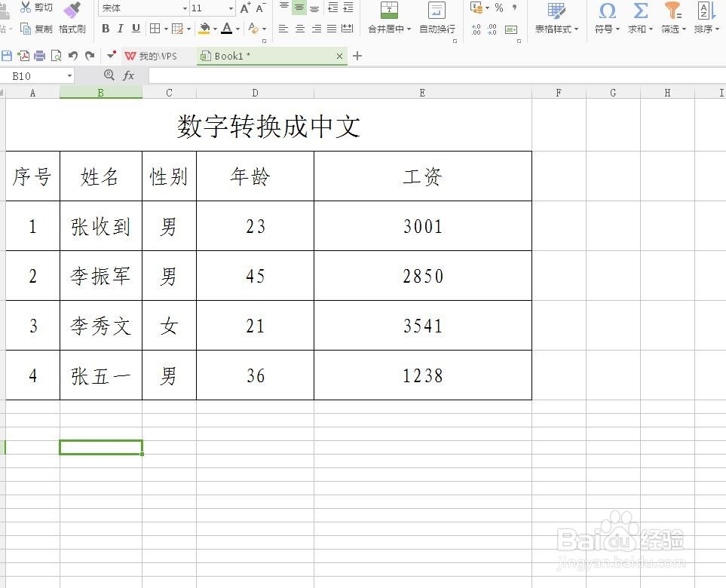Activate the Format Painter tool
The image size is (726, 588).
click(72, 20)
